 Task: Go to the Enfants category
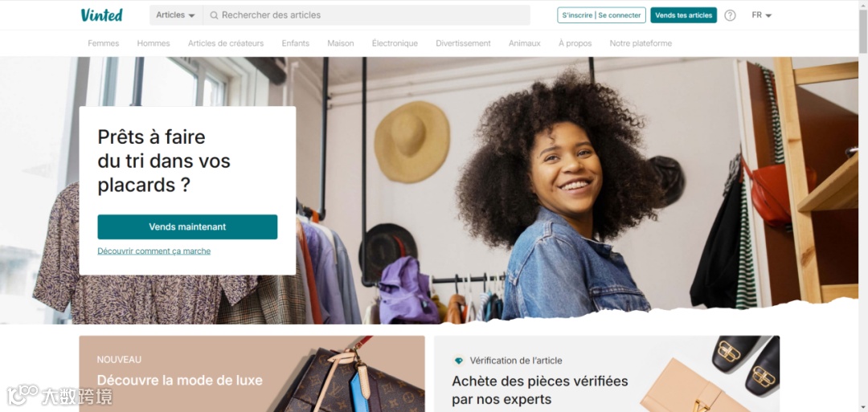(296, 43)
